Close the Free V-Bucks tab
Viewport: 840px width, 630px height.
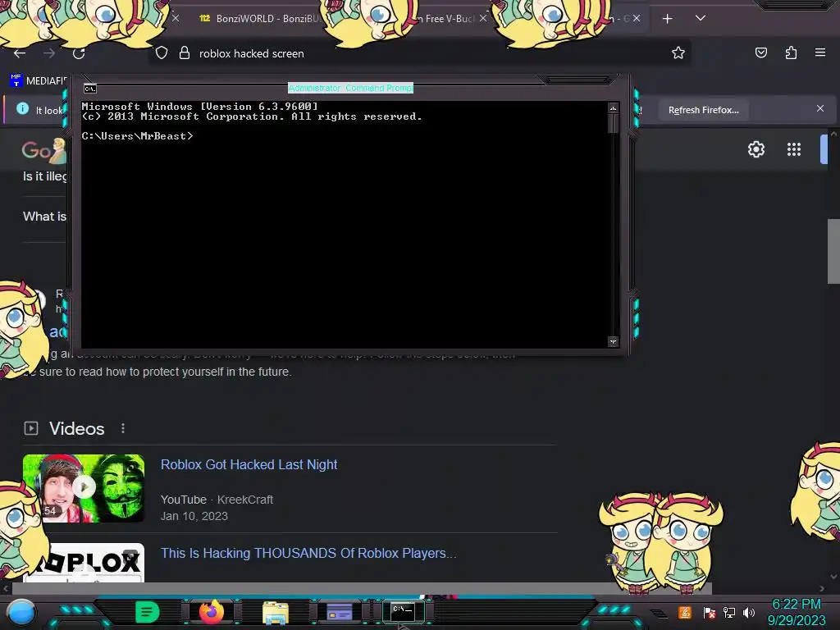[482, 18]
